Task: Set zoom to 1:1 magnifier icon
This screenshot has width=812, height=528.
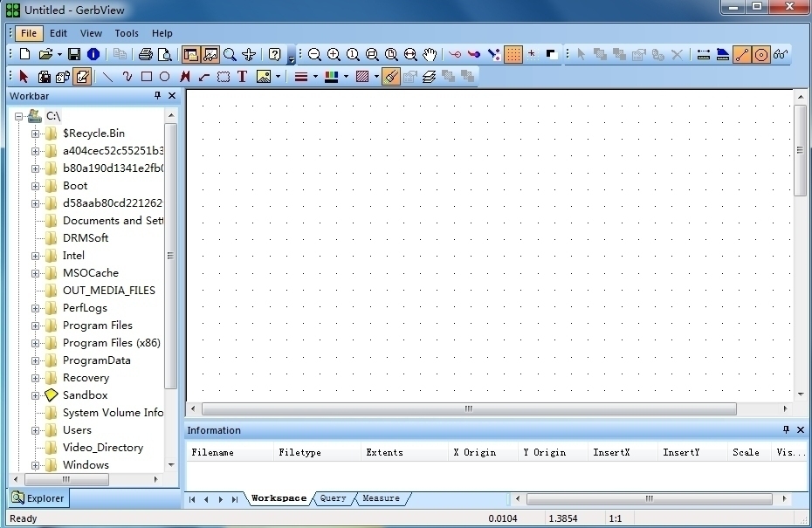Action: [x=353, y=54]
